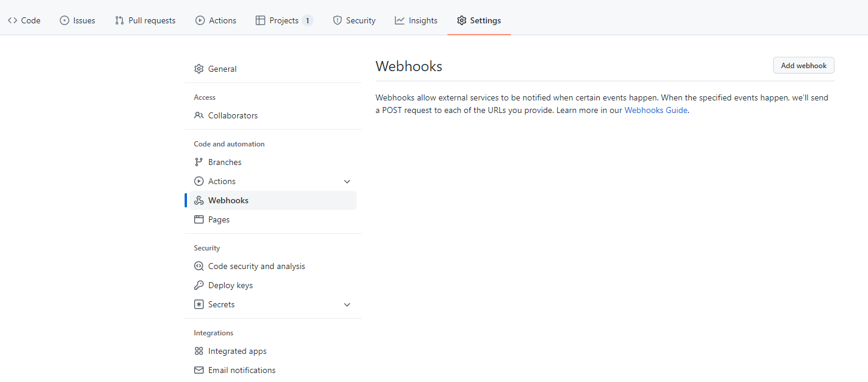The width and height of the screenshot is (868, 382).
Task: Click the Code security and analysis icon
Action: (199, 266)
